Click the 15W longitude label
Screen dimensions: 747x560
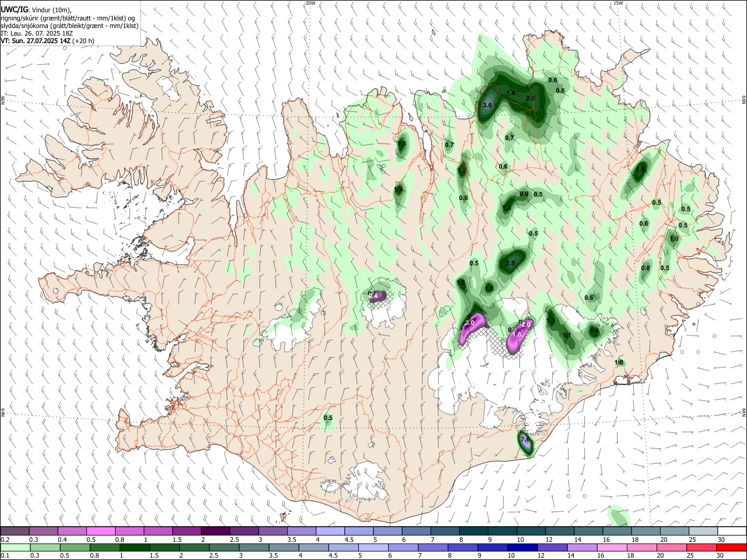(618, 3)
